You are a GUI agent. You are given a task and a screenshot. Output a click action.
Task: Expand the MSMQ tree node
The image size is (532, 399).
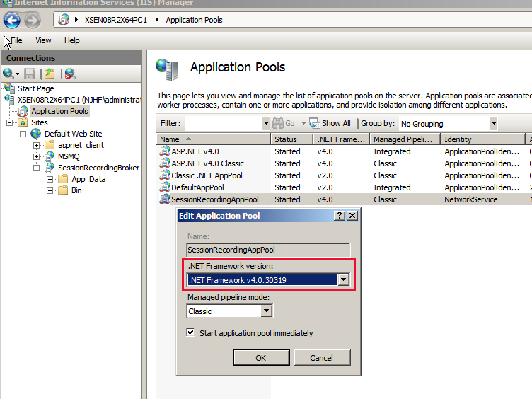click(37, 156)
